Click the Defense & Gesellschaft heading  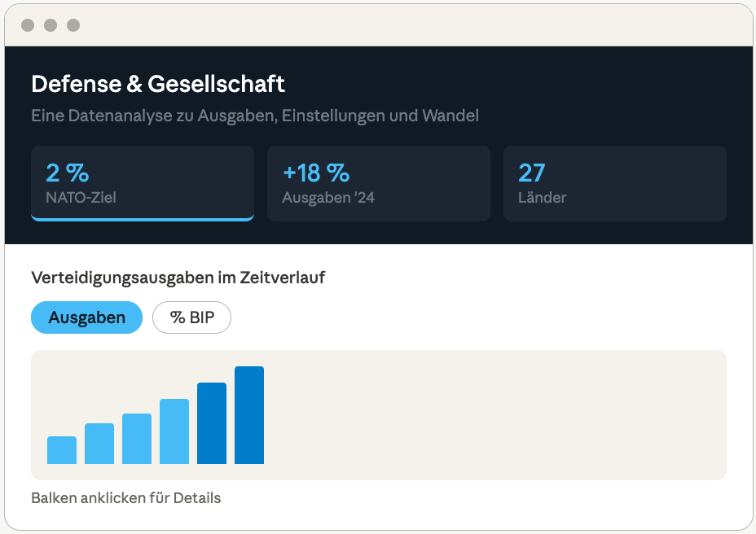158,84
